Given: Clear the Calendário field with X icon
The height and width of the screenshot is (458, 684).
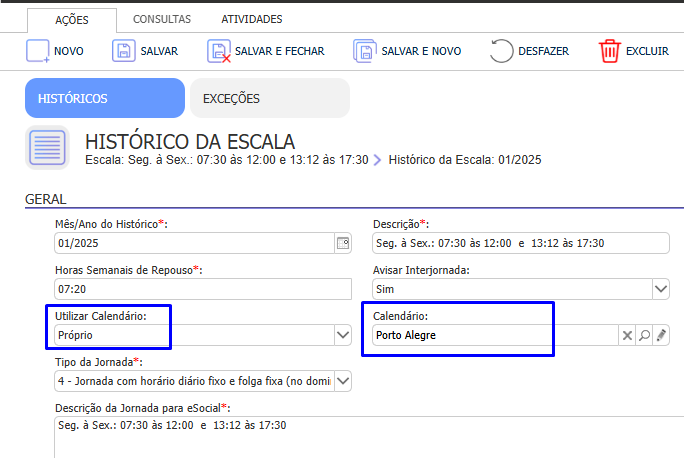Looking at the screenshot, I should pos(627,336).
